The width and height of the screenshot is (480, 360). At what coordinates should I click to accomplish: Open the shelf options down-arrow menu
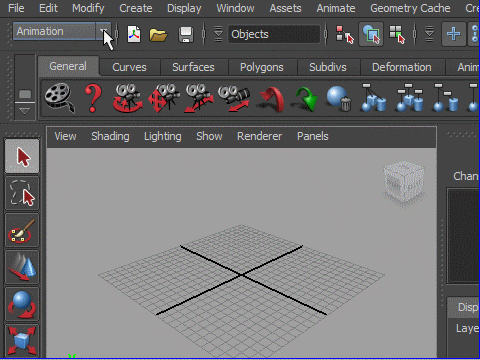(x=25, y=111)
